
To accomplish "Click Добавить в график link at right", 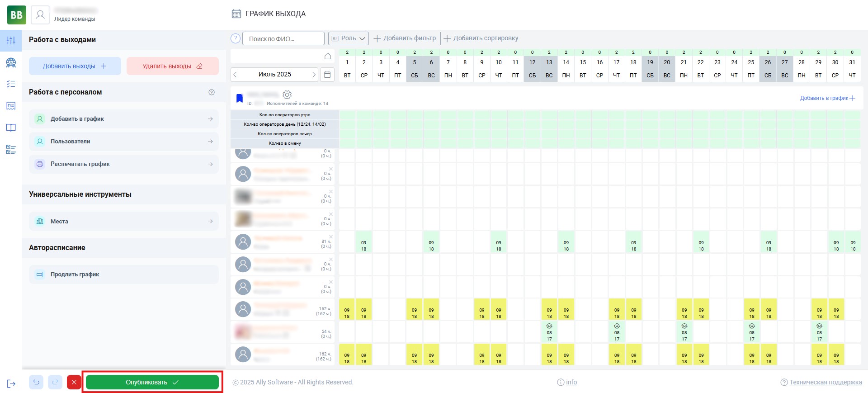I will click(827, 98).
